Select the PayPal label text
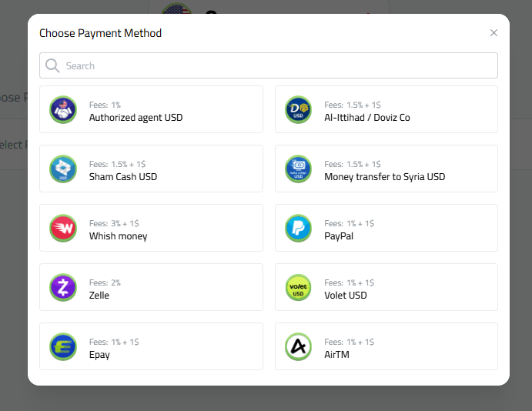The width and height of the screenshot is (532, 411). coord(339,236)
